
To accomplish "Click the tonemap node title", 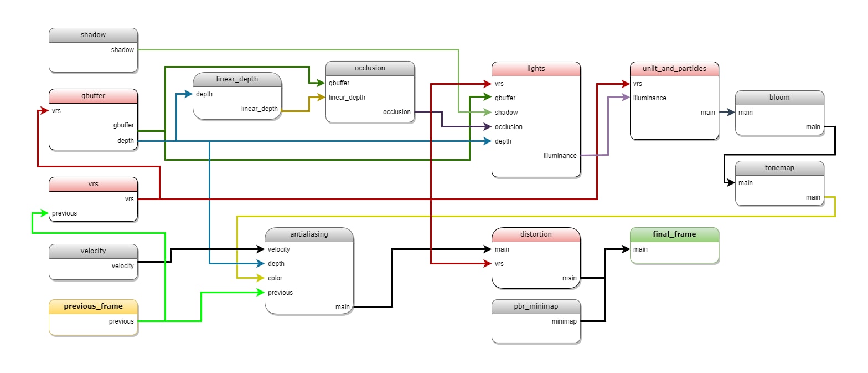I will [x=779, y=168].
